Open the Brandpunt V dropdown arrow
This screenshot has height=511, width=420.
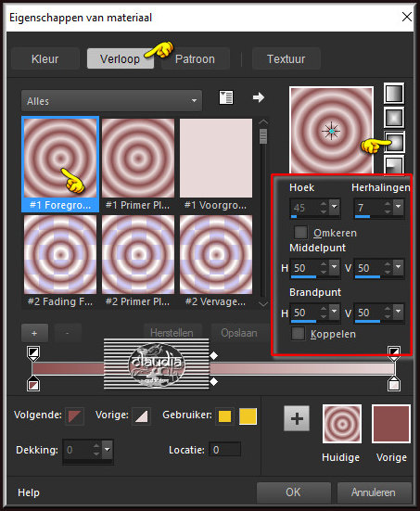coord(398,312)
